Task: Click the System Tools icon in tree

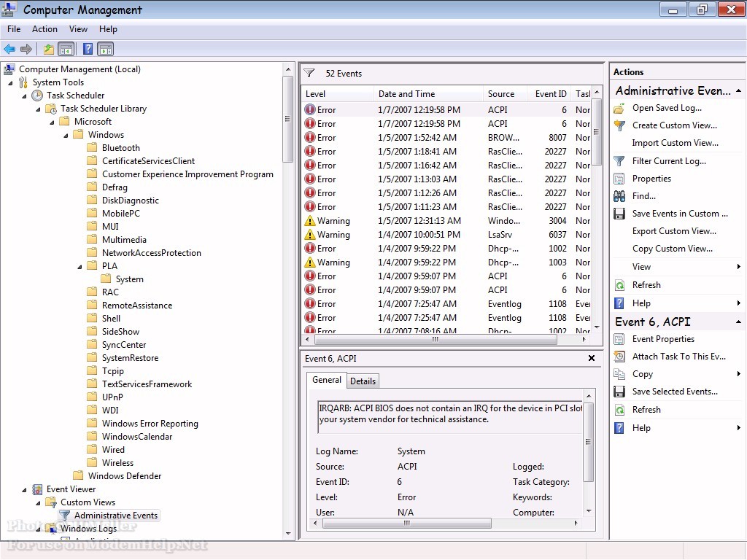Action: [x=23, y=82]
